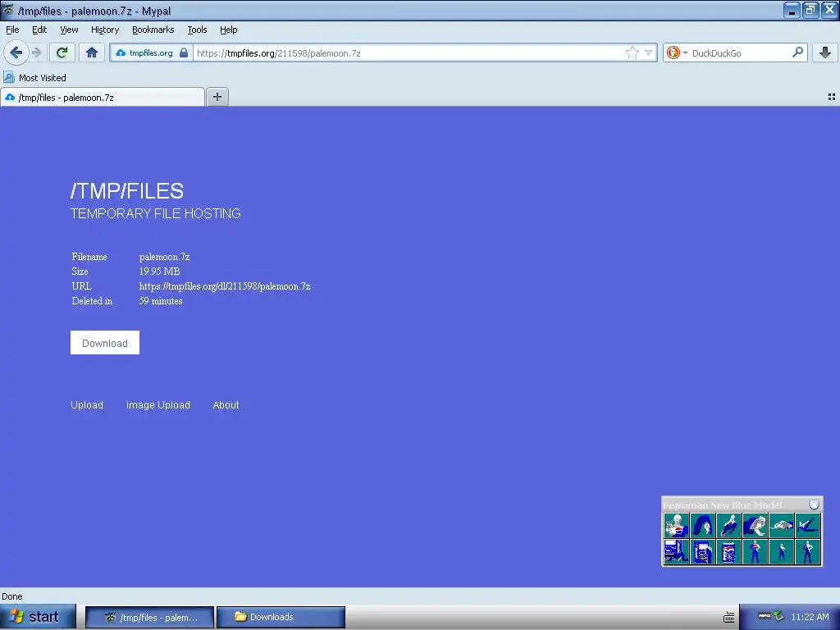Open a new tab with the plus button
Viewport: 840px width, 630px height.
(217, 97)
